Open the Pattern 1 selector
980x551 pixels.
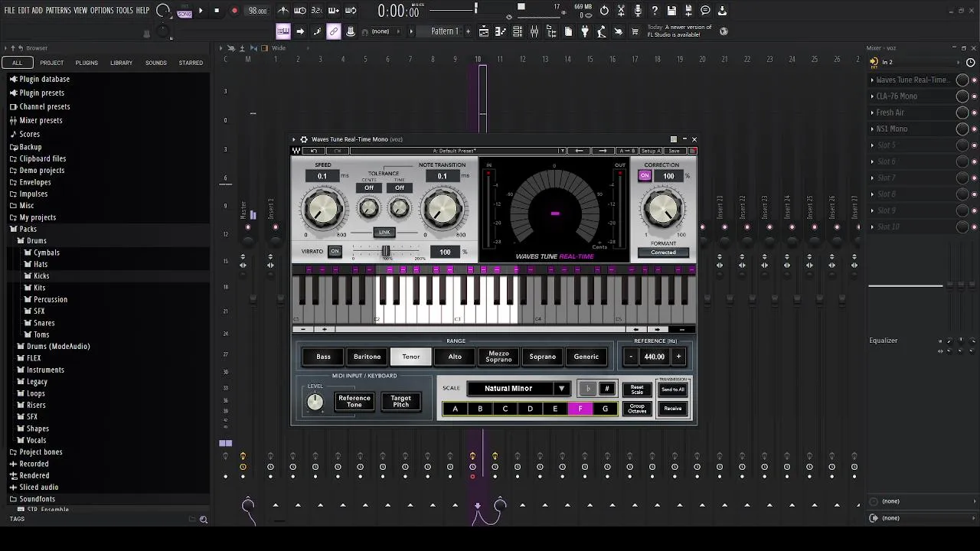[444, 31]
